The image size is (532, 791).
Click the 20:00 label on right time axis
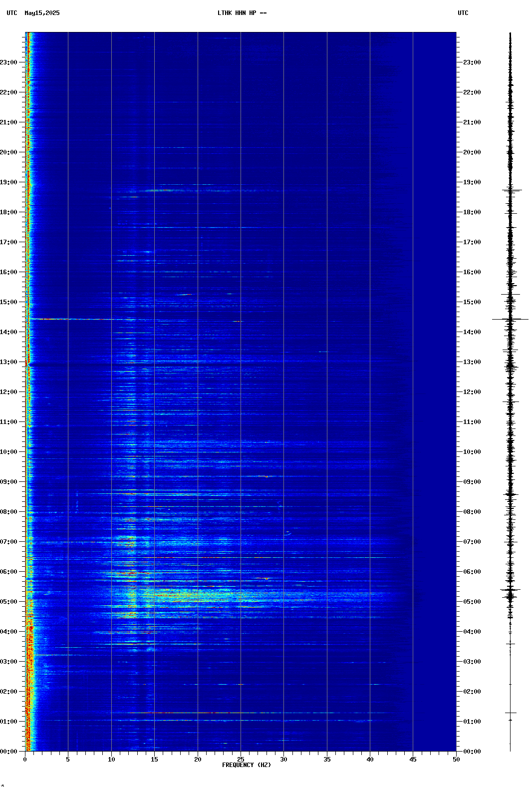pos(472,152)
